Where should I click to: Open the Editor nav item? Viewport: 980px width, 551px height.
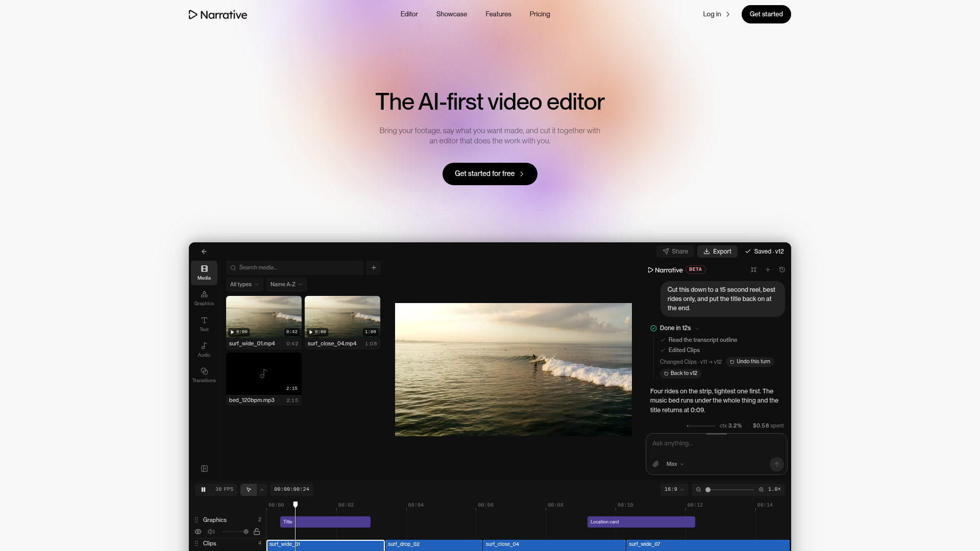pyautogui.click(x=409, y=14)
